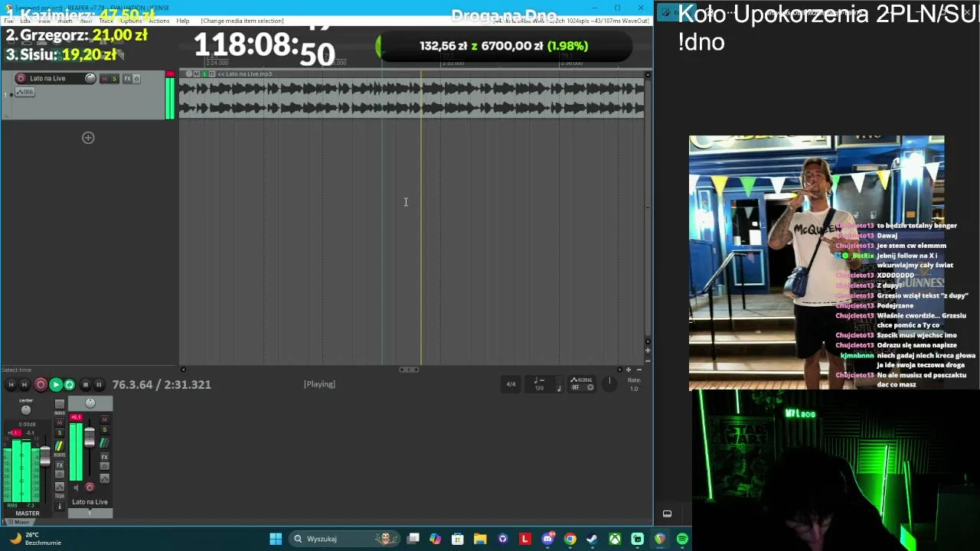Open master TRIM envelope button in mixer
The width and height of the screenshot is (980, 551).
60,488
